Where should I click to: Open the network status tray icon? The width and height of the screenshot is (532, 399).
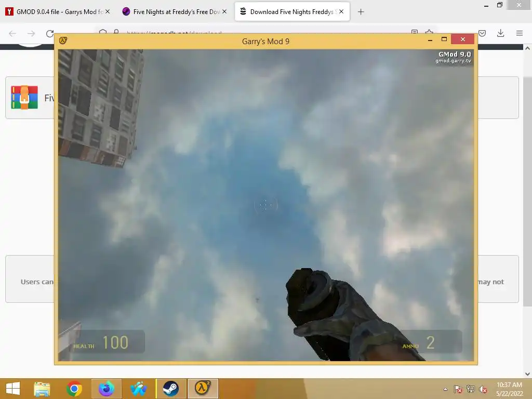(x=471, y=389)
